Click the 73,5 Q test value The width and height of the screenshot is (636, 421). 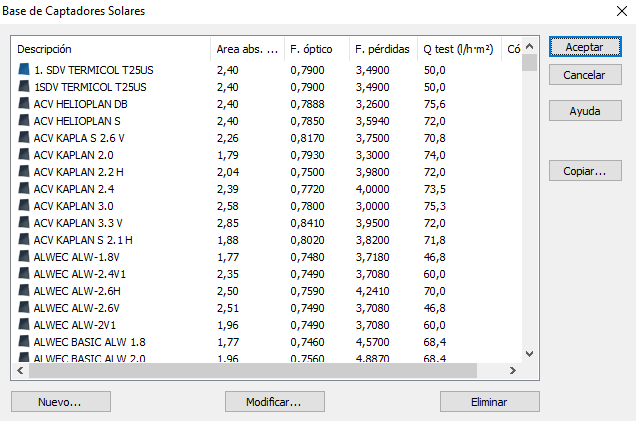click(x=435, y=189)
